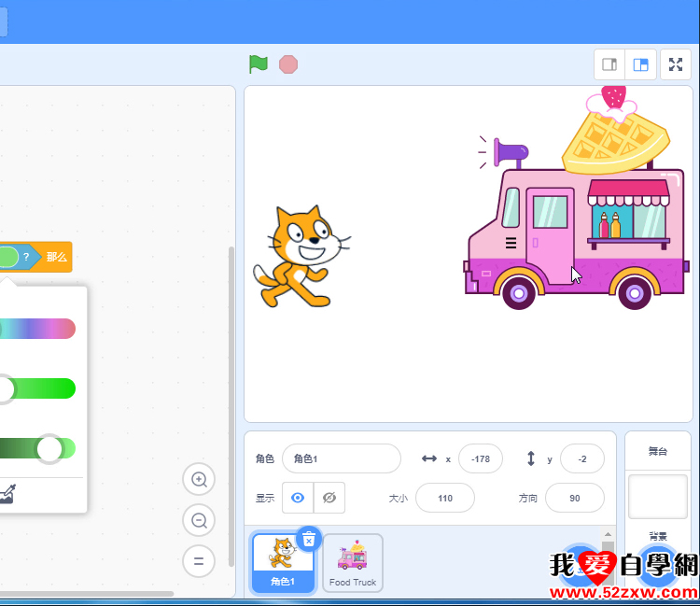This screenshot has height=606, width=700.
Task: Click the red stop button
Action: pos(288,64)
